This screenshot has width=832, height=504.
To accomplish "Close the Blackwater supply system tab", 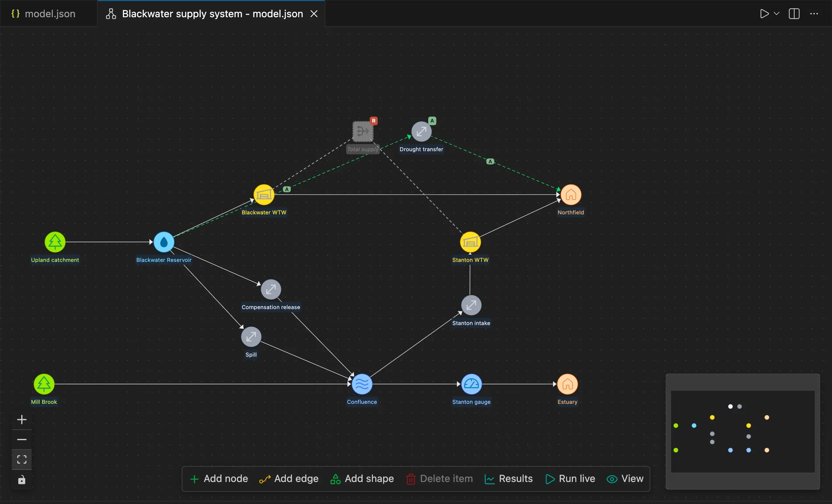I will 314,14.
